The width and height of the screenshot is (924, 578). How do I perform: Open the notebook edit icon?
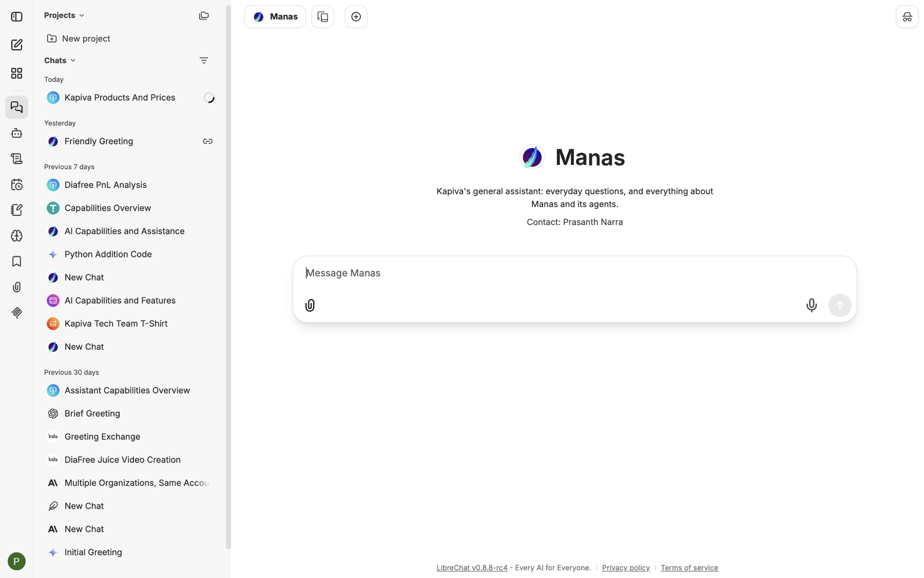(16, 210)
